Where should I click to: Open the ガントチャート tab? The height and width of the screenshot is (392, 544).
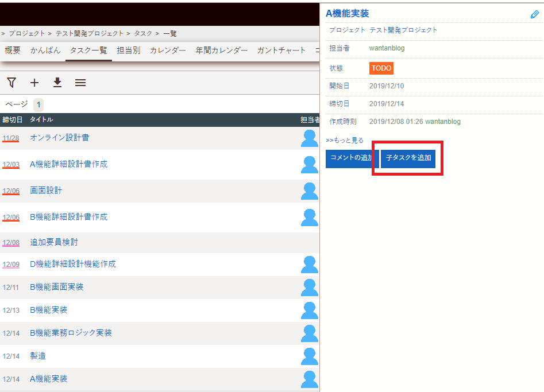[x=281, y=51]
